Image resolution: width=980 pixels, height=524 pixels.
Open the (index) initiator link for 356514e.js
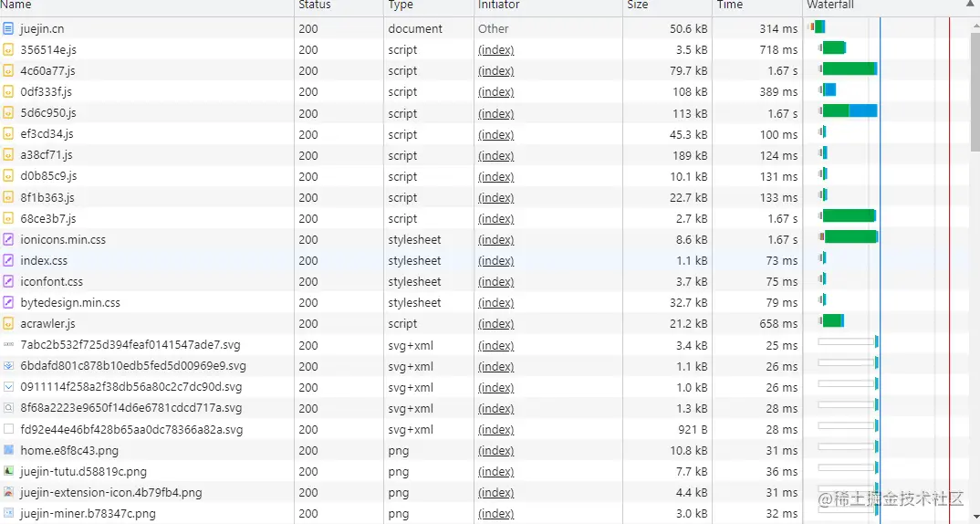click(495, 50)
